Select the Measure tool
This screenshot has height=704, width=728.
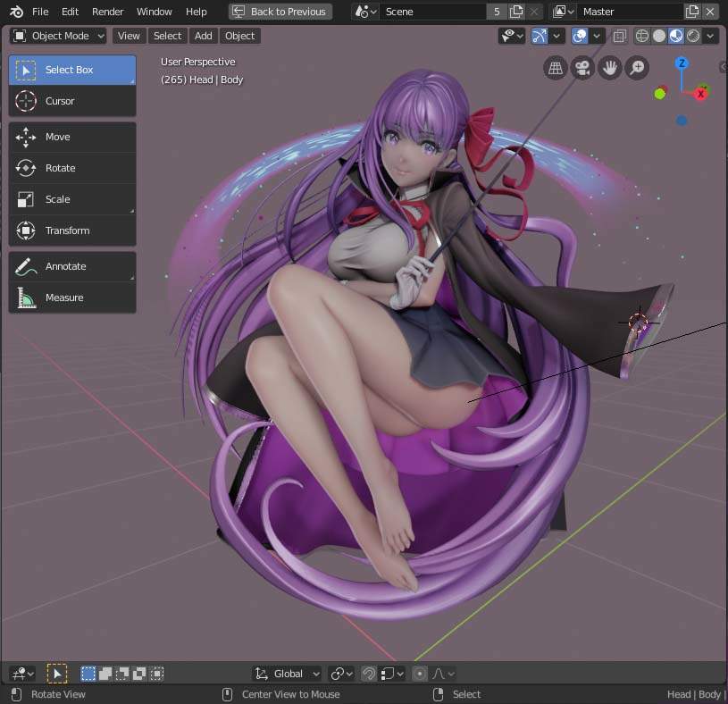[x=72, y=298]
